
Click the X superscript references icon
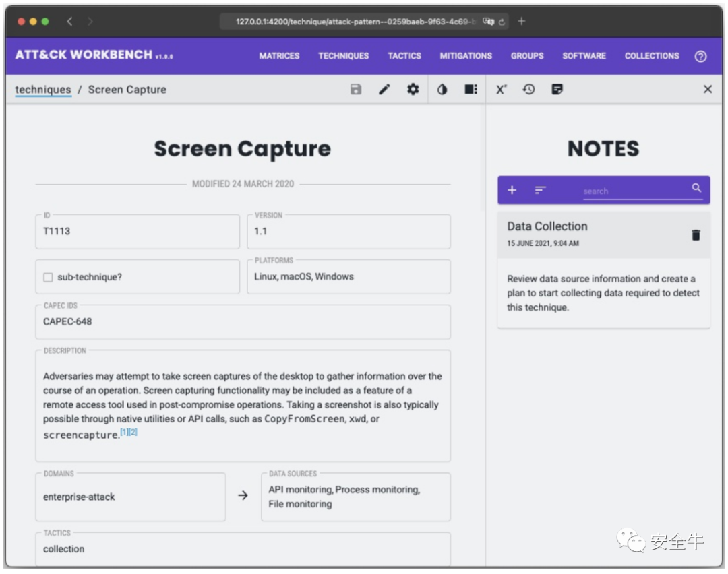501,89
